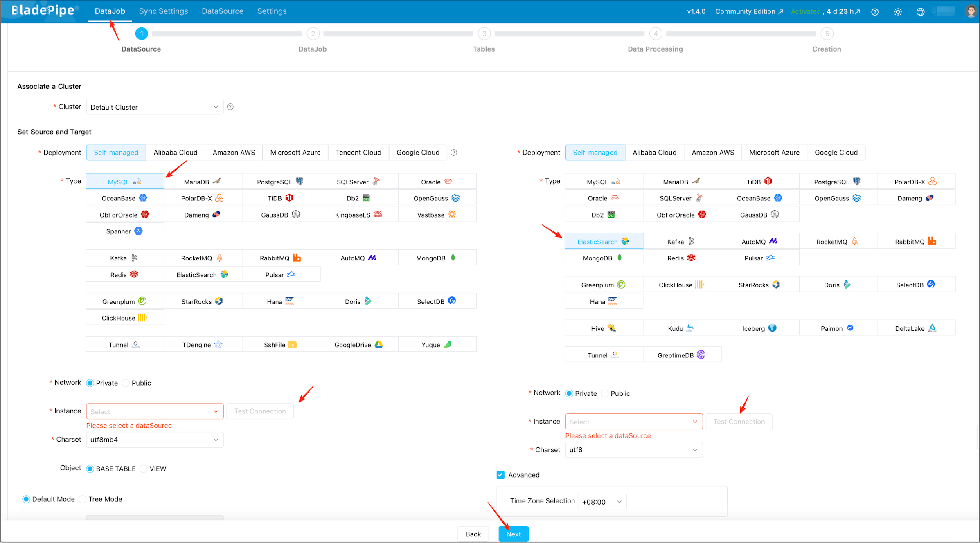Select ClickHouse in the source type list
This screenshot has width=980, height=543.
point(125,317)
